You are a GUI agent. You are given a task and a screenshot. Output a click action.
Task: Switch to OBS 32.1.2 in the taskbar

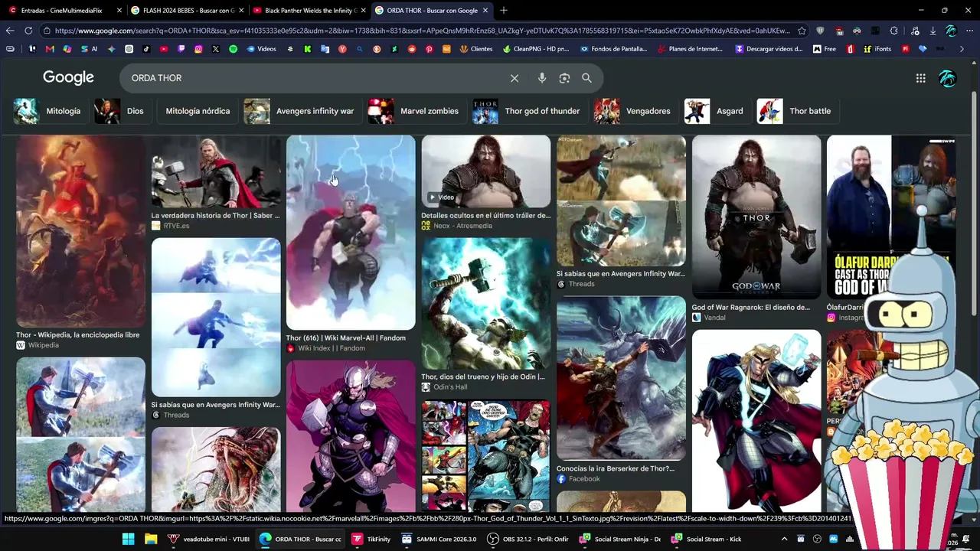pyautogui.click(x=529, y=539)
